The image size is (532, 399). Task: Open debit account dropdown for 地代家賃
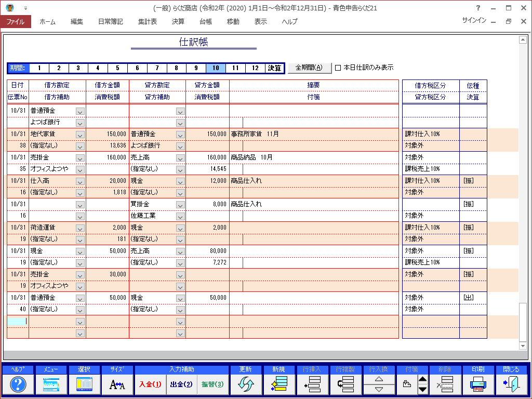click(80, 135)
